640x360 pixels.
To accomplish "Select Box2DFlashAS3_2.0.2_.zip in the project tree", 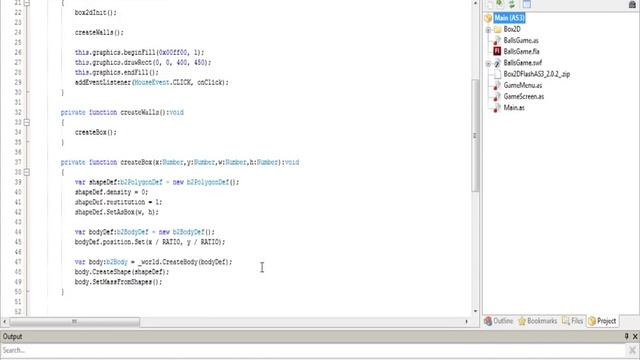I will point(537,74).
